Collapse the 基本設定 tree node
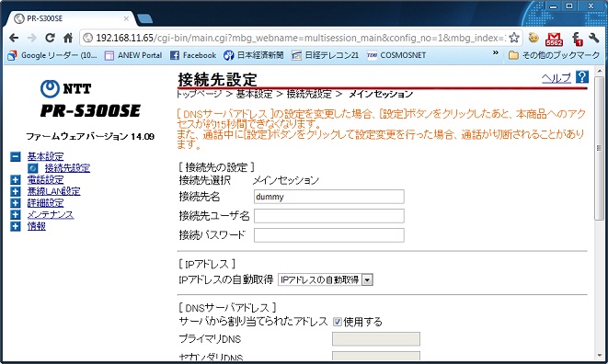The width and height of the screenshot is (608, 364). point(15,156)
